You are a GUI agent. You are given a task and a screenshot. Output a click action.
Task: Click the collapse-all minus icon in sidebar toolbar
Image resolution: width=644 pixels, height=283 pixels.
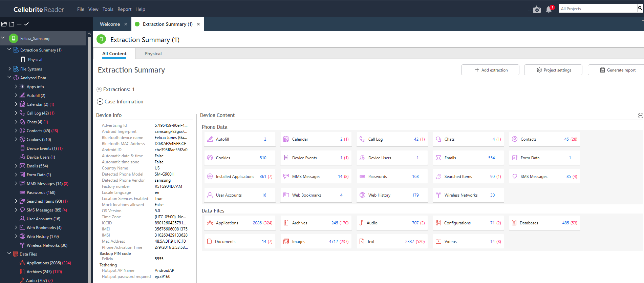[19, 24]
